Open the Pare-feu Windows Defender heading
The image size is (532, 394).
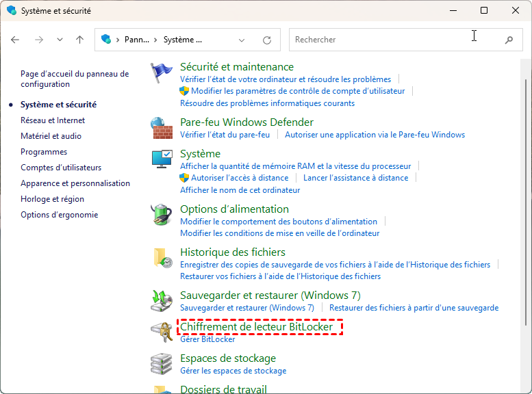coord(246,122)
